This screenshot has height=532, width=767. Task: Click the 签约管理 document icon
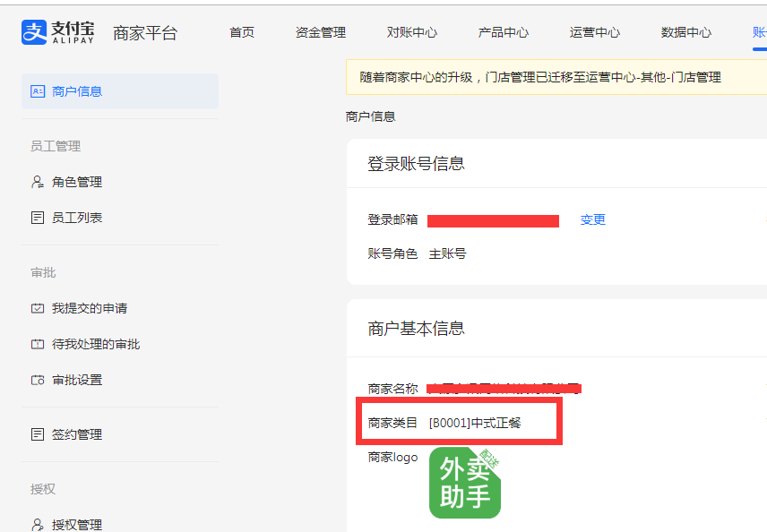38,434
